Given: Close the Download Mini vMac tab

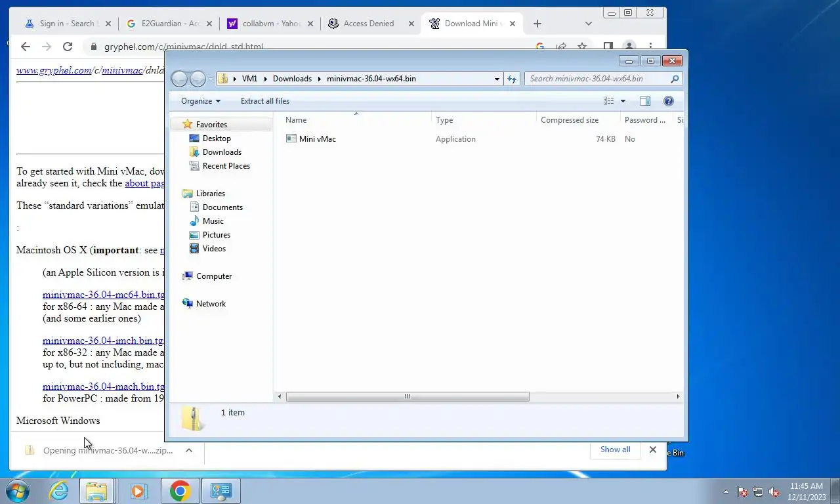Looking at the screenshot, I should coord(513,24).
